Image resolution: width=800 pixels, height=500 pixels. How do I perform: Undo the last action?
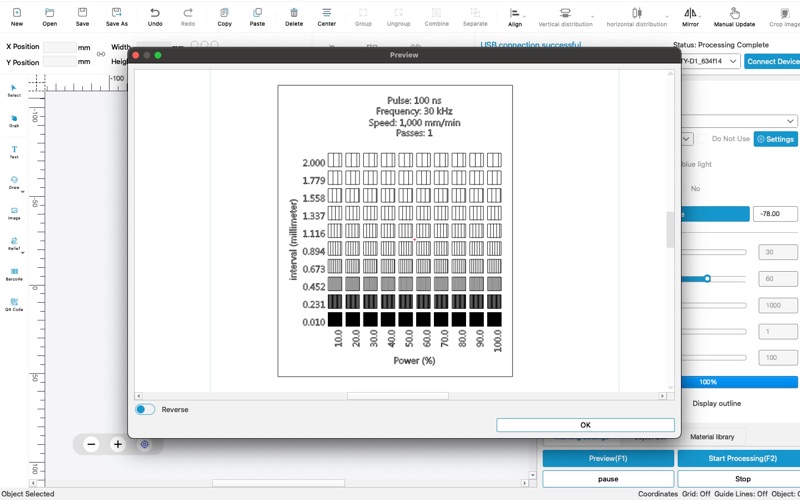[155, 16]
